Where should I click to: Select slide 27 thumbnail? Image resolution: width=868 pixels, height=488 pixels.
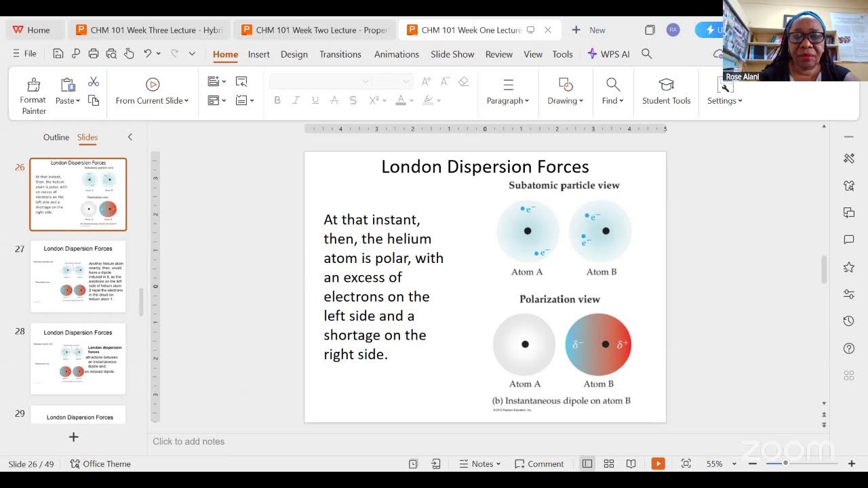[x=78, y=277]
